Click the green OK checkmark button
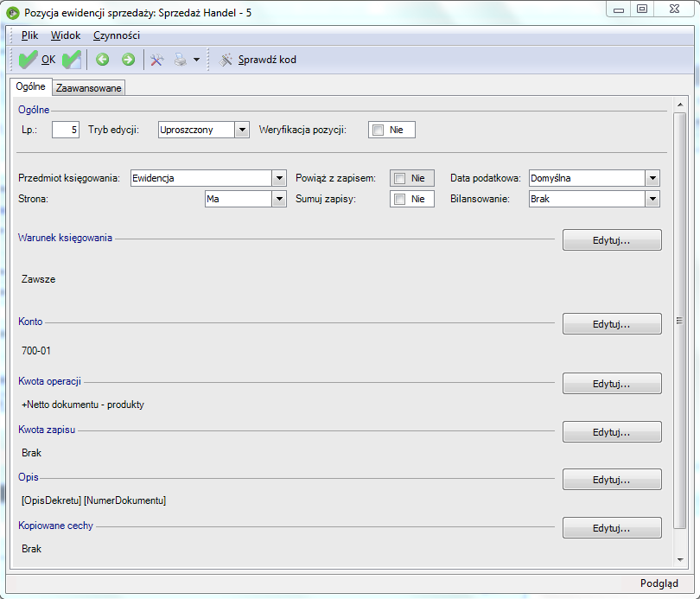The width and height of the screenshot is (700, 599). click(37, 60)
